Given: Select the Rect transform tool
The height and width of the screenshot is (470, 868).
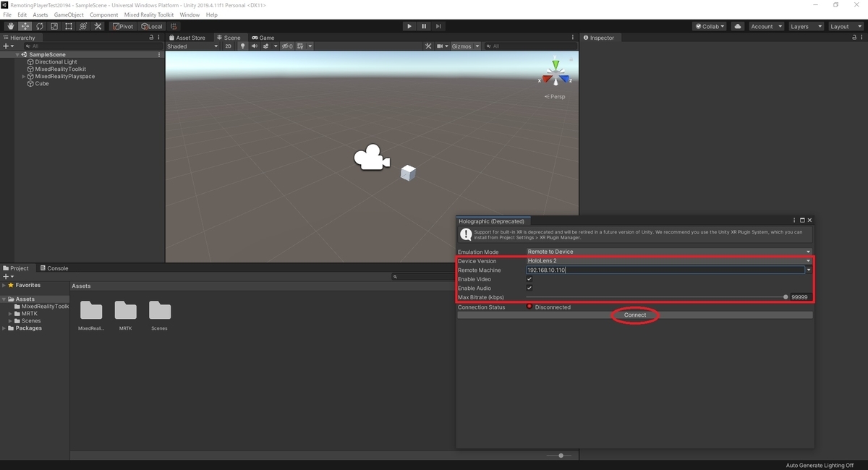Looking at the screenshot, I should coord(69,26).
